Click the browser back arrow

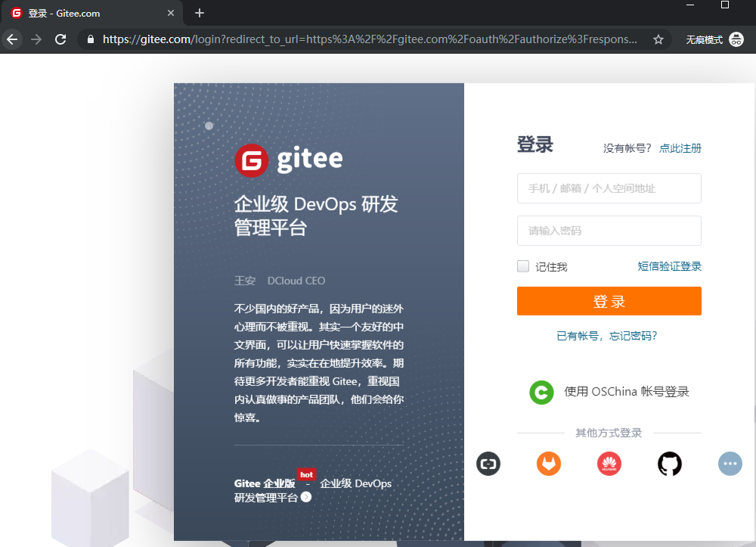pyautogui.click(x=13, y=39)
